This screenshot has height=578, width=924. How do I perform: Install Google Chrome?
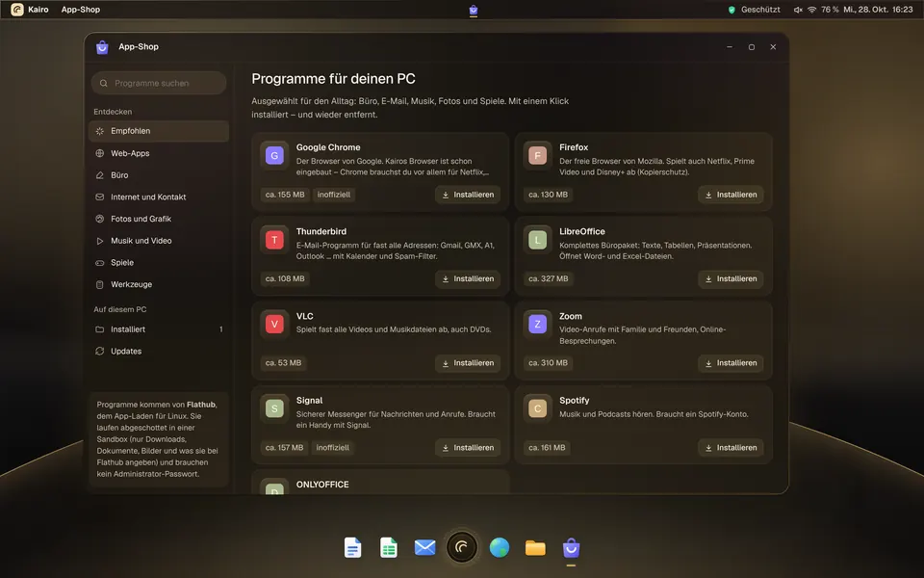(468, 195)
